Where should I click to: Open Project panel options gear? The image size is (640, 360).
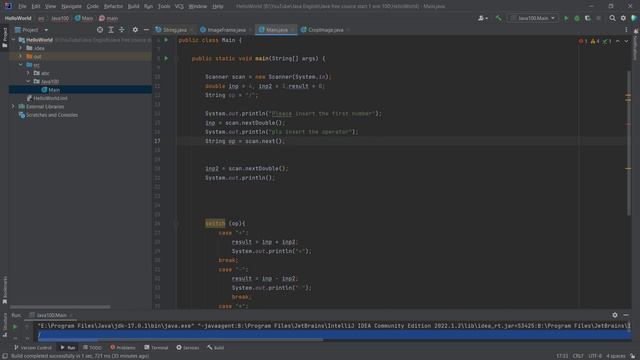(135, 30)
